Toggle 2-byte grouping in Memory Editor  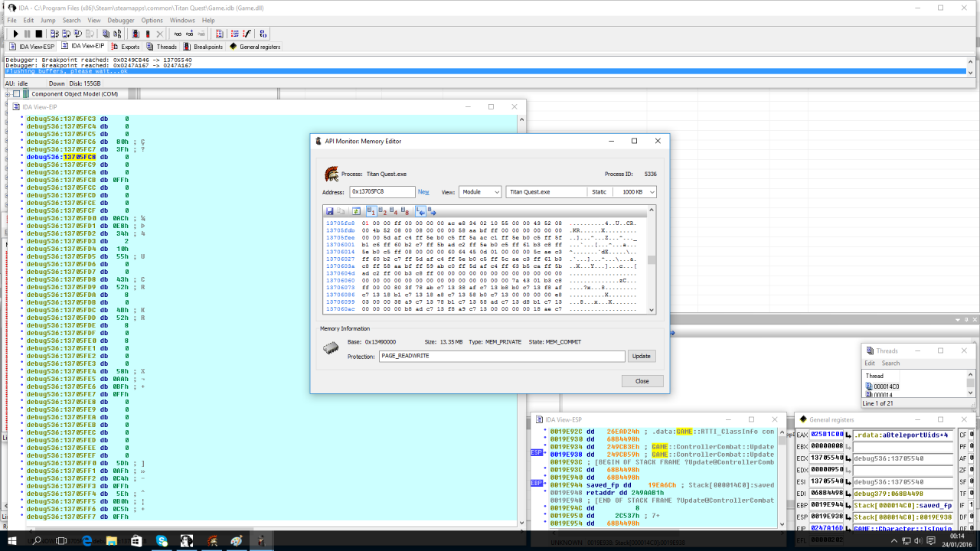point(383,210)
